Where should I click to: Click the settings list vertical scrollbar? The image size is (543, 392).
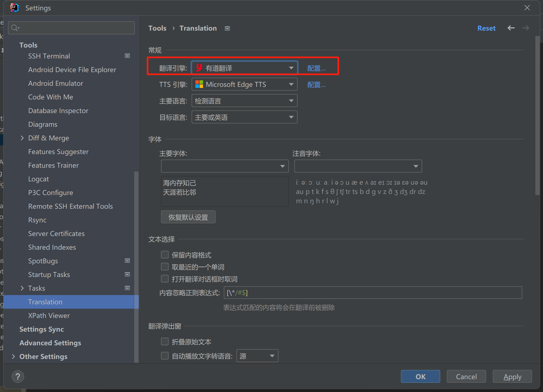tap(136, 246)
